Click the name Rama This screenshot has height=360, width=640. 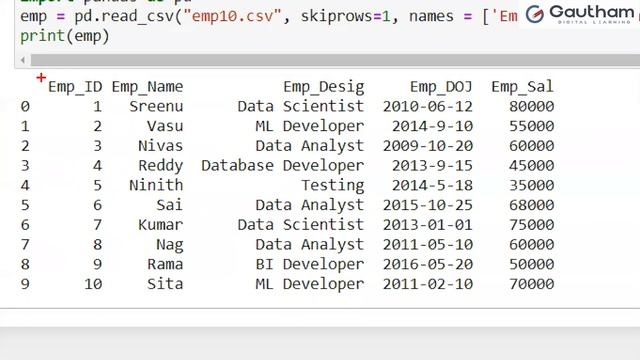tap(165, 264)
